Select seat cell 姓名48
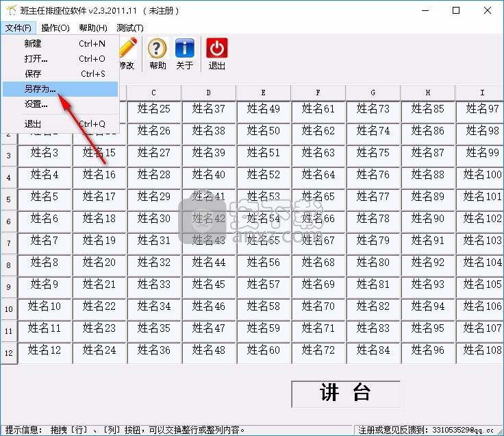The image size is (504, 436). [x=209, y=353]
